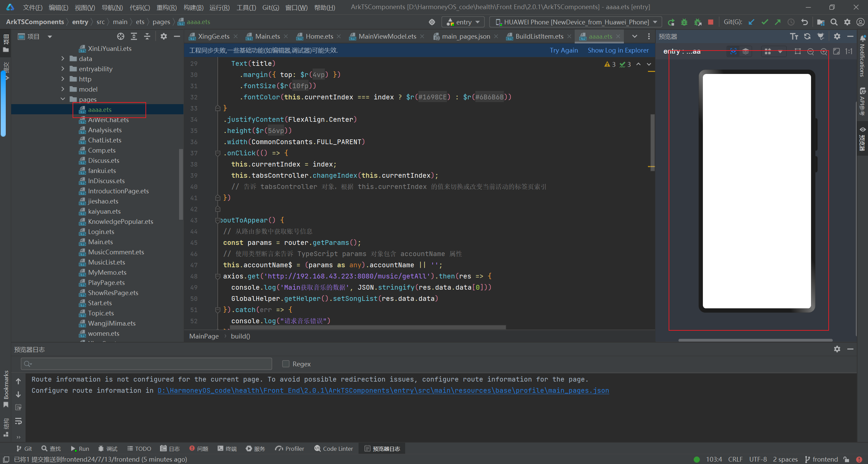
Task: Switch to the main_pages.json tab
Action: coord(466,36)
